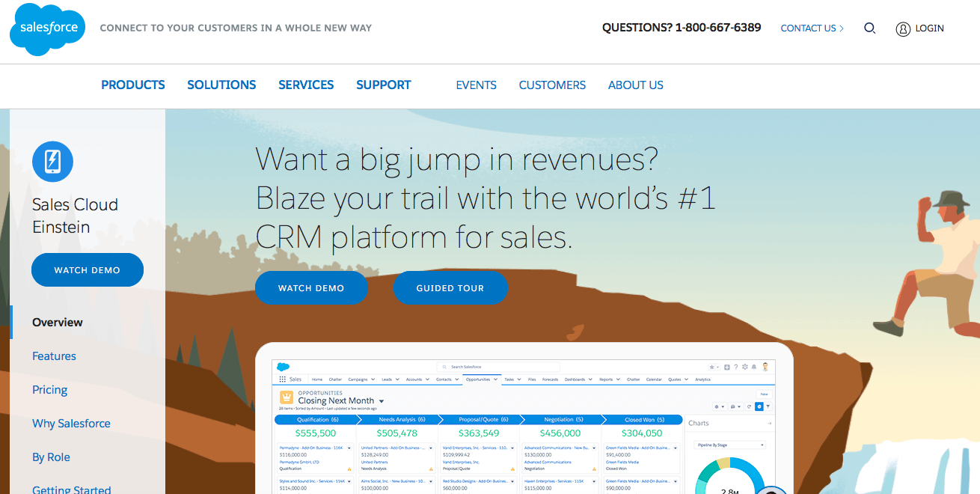Click the user avatar in the dashboard preview

tap(765, 367)
